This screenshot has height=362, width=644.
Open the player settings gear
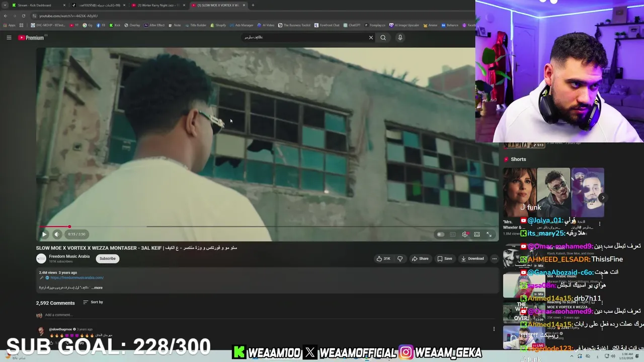click(464, 234)
